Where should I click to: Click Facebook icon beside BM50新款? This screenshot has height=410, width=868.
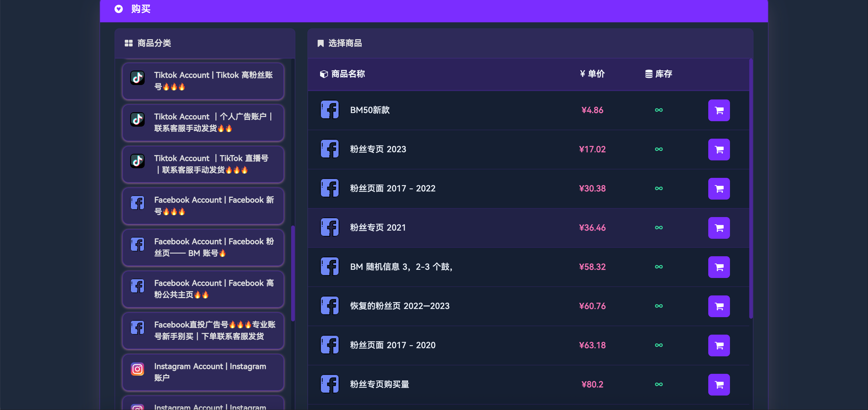[x=329, y=110]
